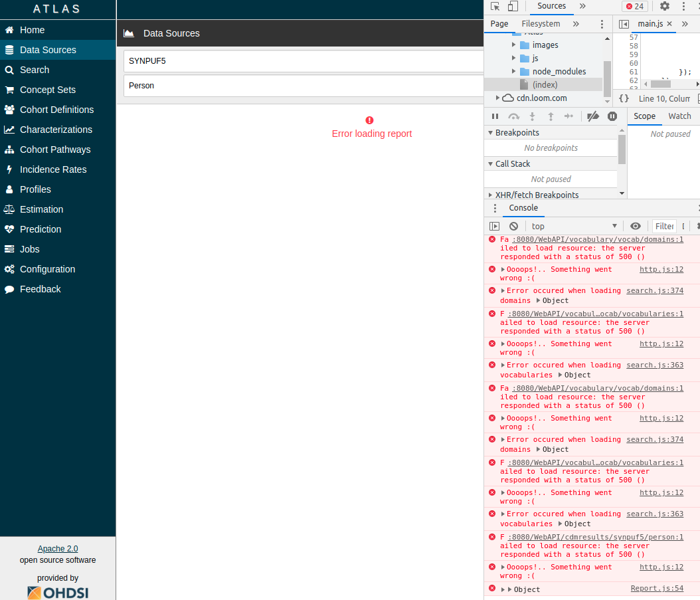Open DevTools settings gear
The image size is (700, 600).
(x=665, y=6)
